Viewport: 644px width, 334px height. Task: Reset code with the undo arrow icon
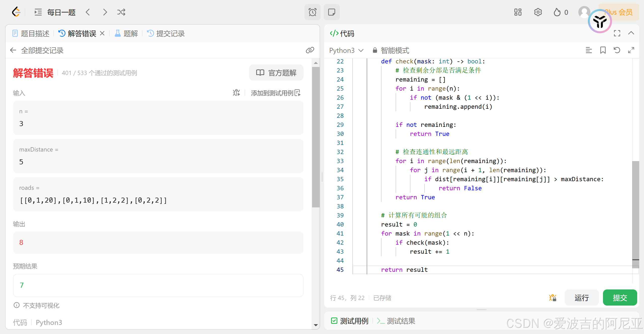617,50
